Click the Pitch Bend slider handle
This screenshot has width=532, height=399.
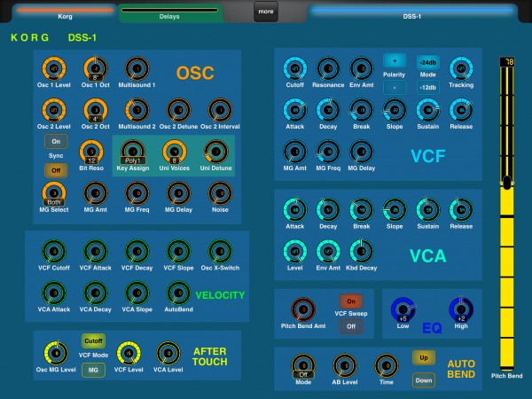pos(507,183)
